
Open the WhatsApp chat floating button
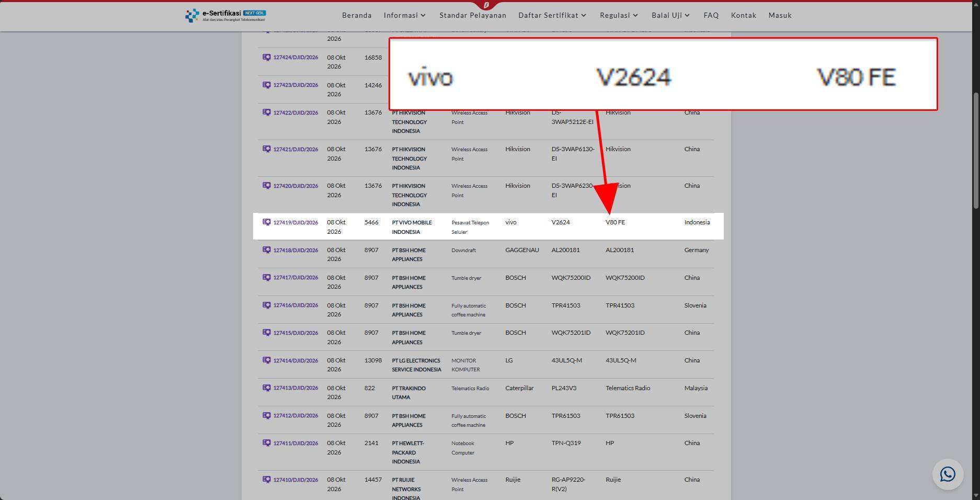(x=948, y=474)
